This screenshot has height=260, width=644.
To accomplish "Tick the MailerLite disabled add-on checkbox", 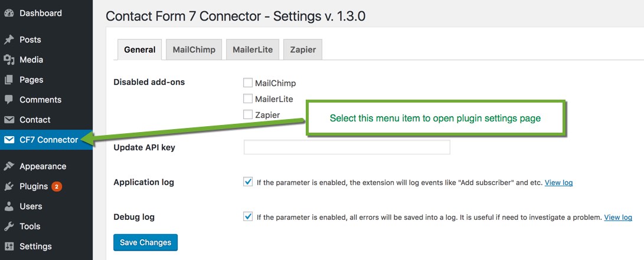I will click(248, 98).
